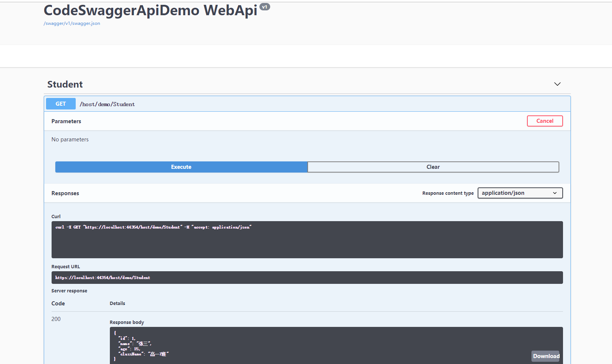Viewport: 612px width, 364px height.
Task: Cancel the Try it out mode
Action: tap(544, 121)
